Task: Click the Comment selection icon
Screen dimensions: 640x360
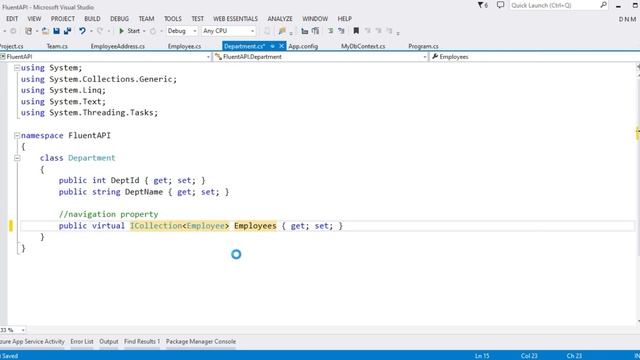Action: pyautogui.click(x=330, y=31)
